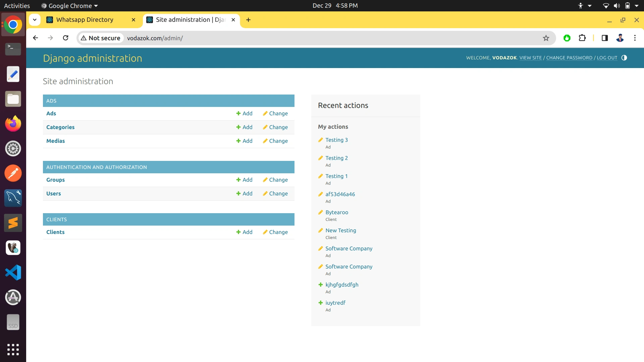Select the Whatsapp Directory tab
644x362 pixels.
(x=84, y=19)
